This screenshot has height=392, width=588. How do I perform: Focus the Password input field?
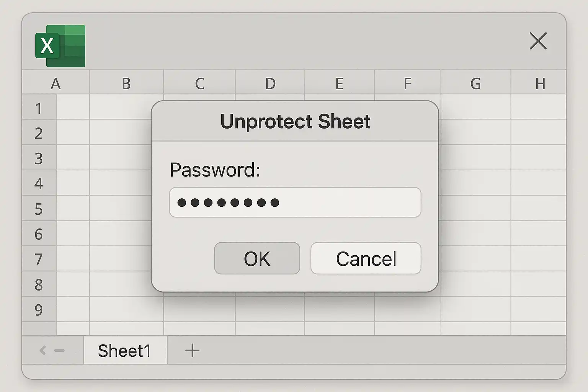click(295, 202)
